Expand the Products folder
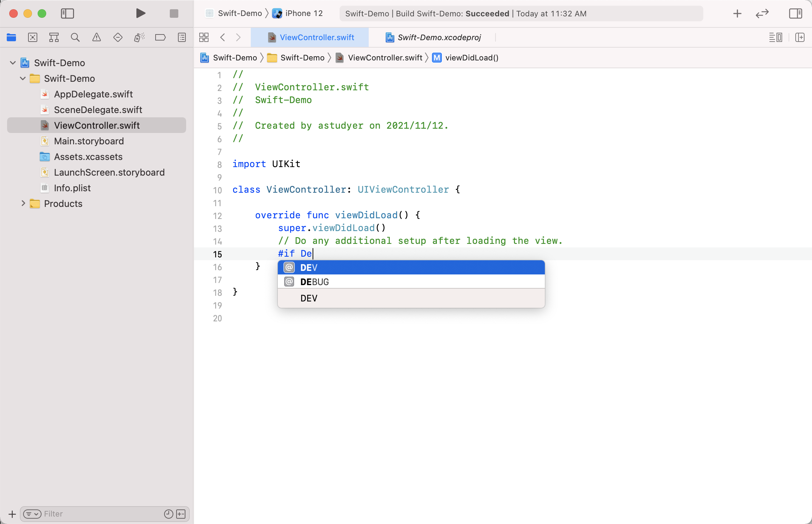 (x=23, y=203)
